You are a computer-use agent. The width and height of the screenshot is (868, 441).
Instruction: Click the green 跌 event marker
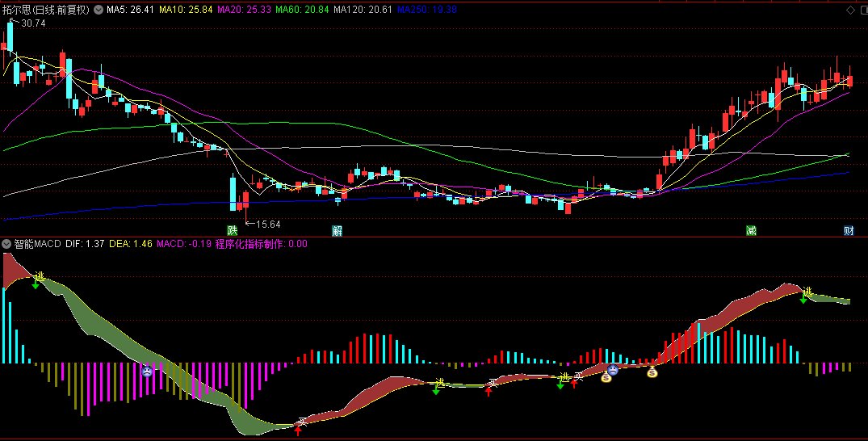click(232, 230)
